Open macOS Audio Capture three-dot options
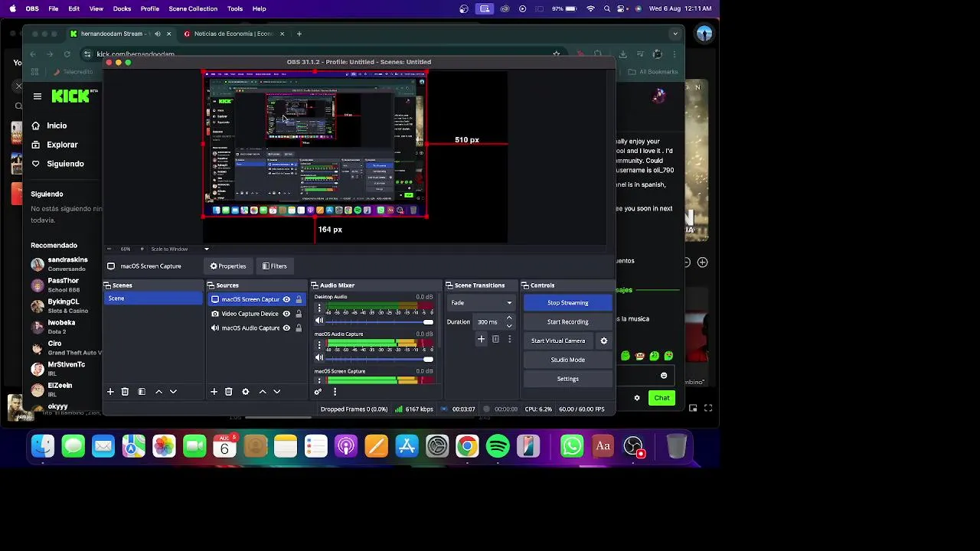 pos(319,345)
